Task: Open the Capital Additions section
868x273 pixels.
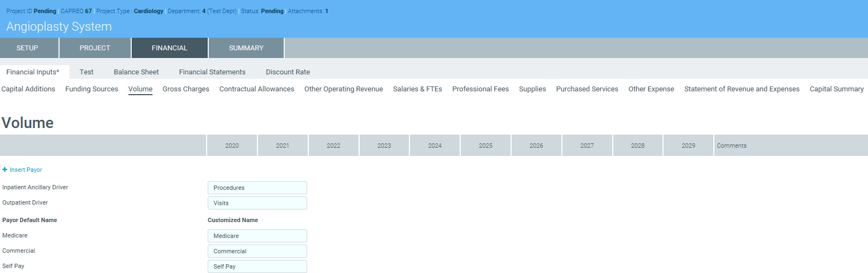Action: click(28, 89)
